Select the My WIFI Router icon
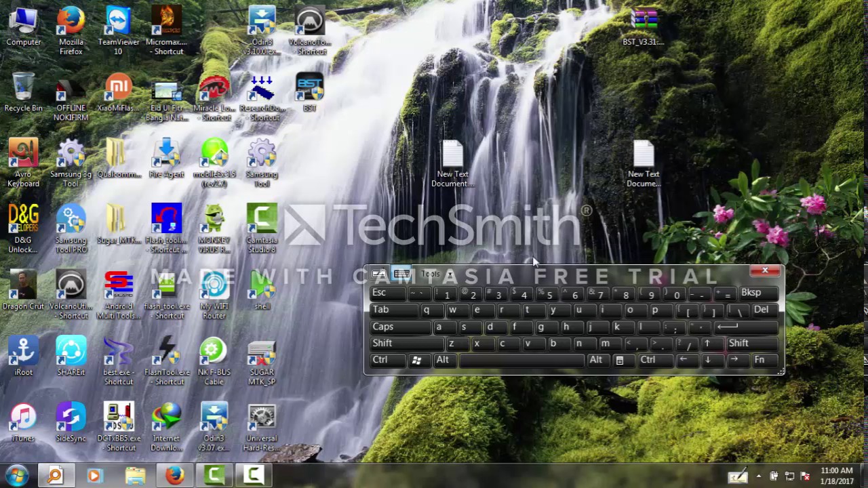The image size is (868, 488). click(214, 296)
